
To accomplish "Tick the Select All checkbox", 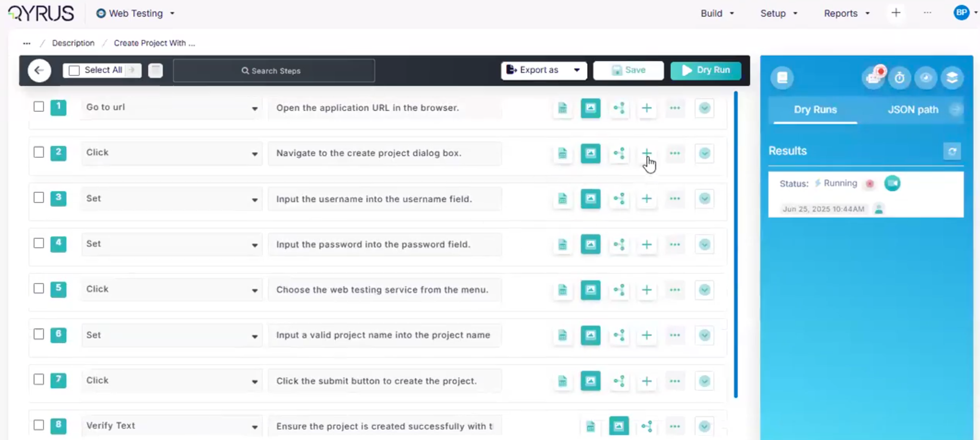I will 74,71.
